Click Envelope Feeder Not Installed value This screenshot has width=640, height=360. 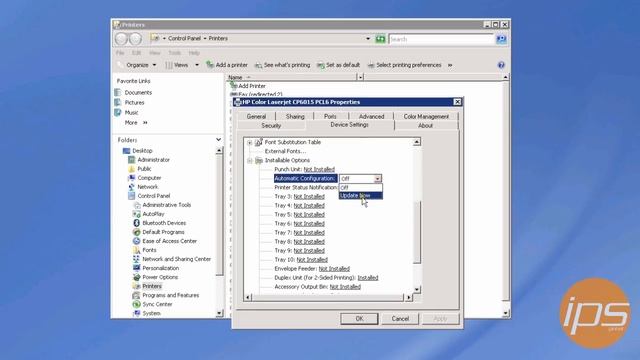(334, 269)
